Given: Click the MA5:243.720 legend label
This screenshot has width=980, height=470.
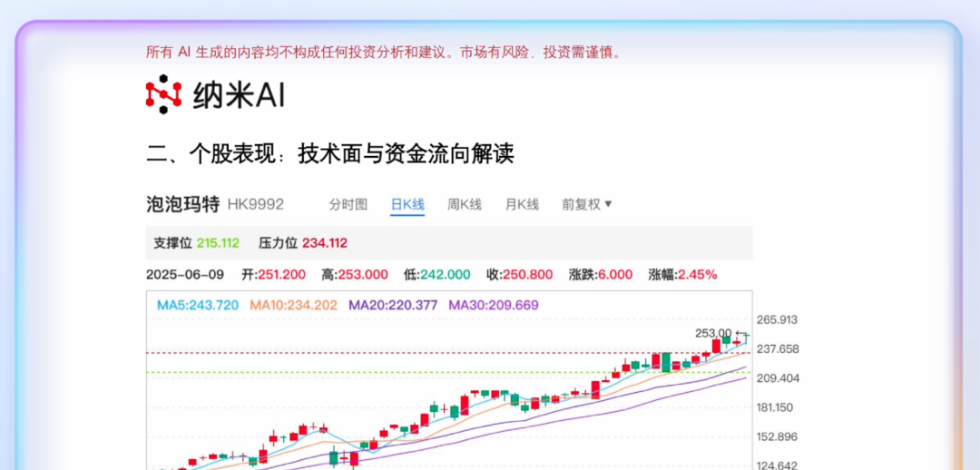Looking at the screenshot, I should [x=198, y=305].
